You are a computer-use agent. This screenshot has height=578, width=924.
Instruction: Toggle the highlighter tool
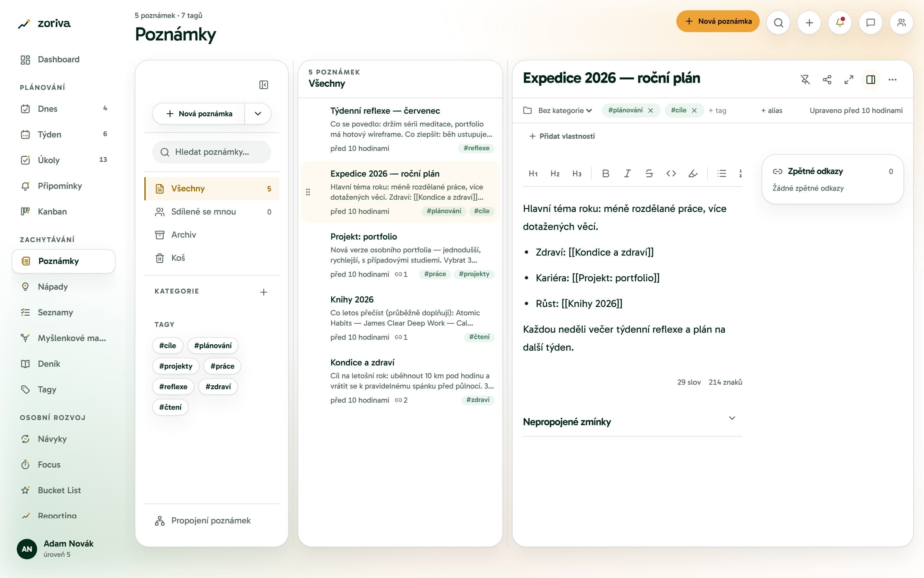point(693,173)
